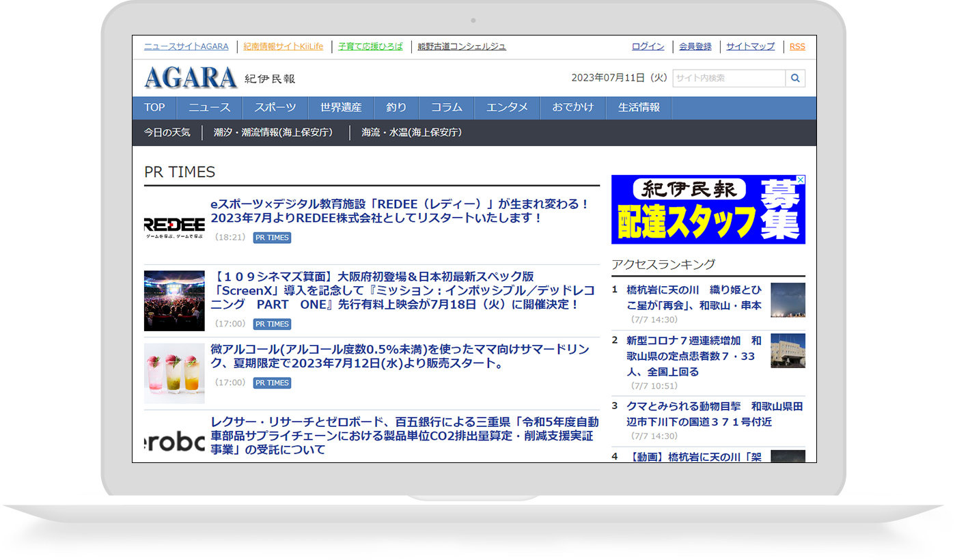
Task: Go to the 世界遺産 section
Action: coord(341,108)
